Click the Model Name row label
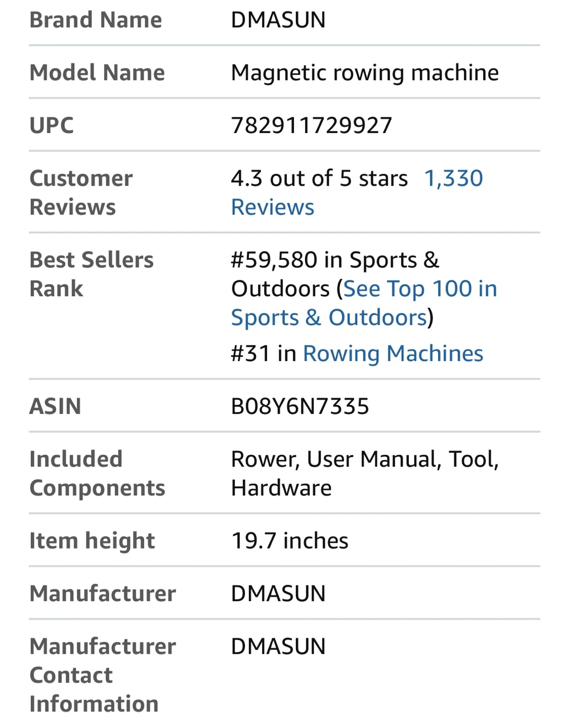Screen dimensions: 562x728 [x=97, y=73]
